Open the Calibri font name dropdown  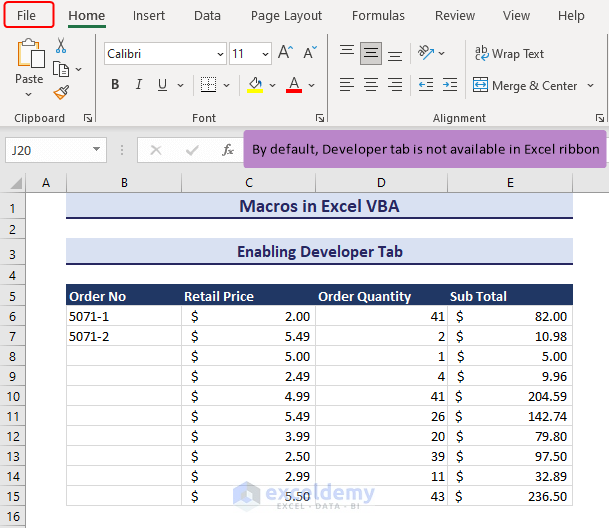point(218,54)
